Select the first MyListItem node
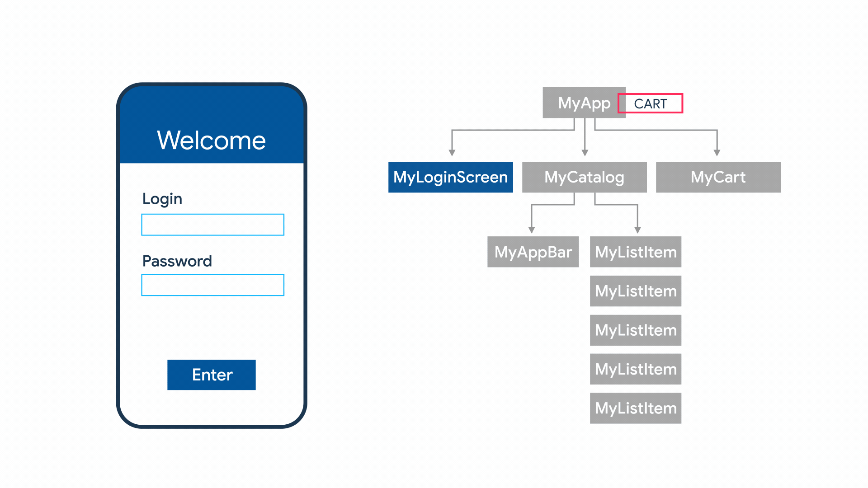 point(636,252)
